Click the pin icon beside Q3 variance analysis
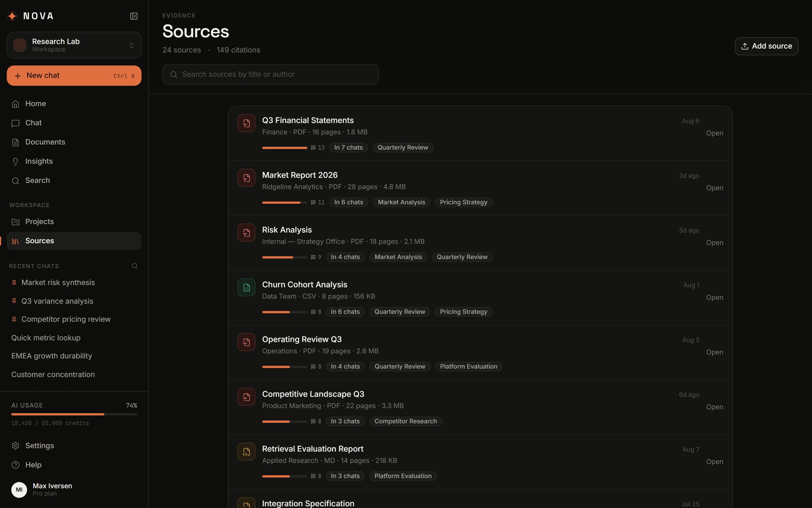The width and height of the screenshot is (812, 508). pos(14,301)
